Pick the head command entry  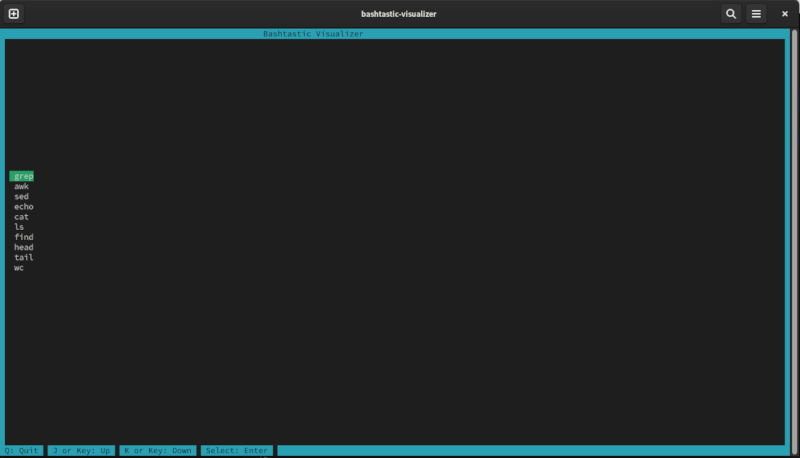[x=23, y=247]
